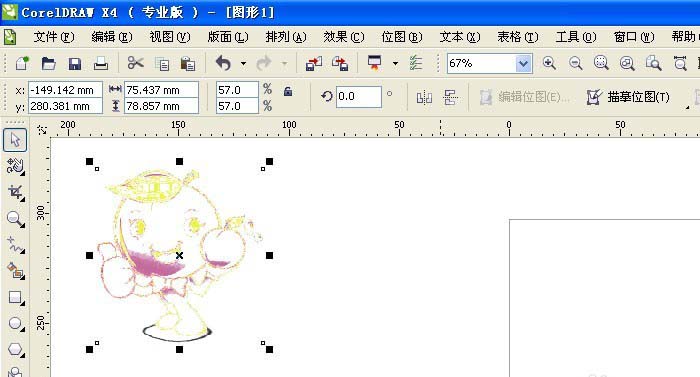Click the rotation angle 0.0 field
The height and width of the screenshot is (377, 700).
click(x=358, y=96)
